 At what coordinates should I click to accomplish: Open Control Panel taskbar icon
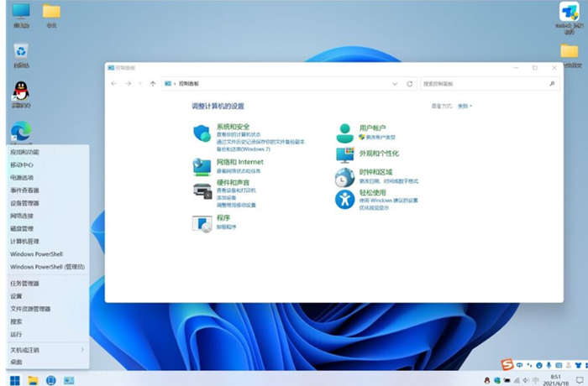tap(69, 380)
